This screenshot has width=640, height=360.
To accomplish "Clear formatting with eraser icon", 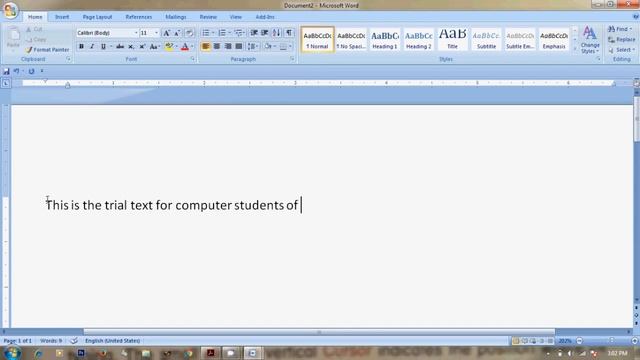I will 189,33.
